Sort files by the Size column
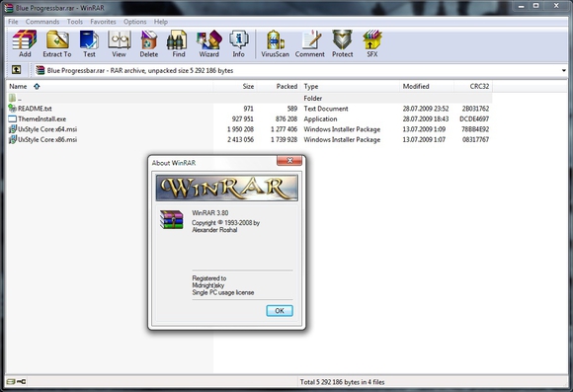573x392 pixels. pos(235,86)
